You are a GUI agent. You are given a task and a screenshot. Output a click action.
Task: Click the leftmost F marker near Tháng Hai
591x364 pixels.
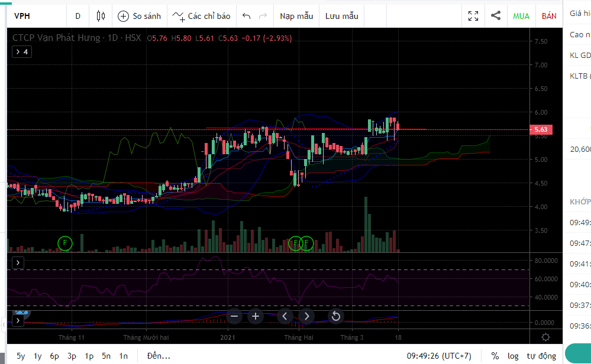point(295,243)
